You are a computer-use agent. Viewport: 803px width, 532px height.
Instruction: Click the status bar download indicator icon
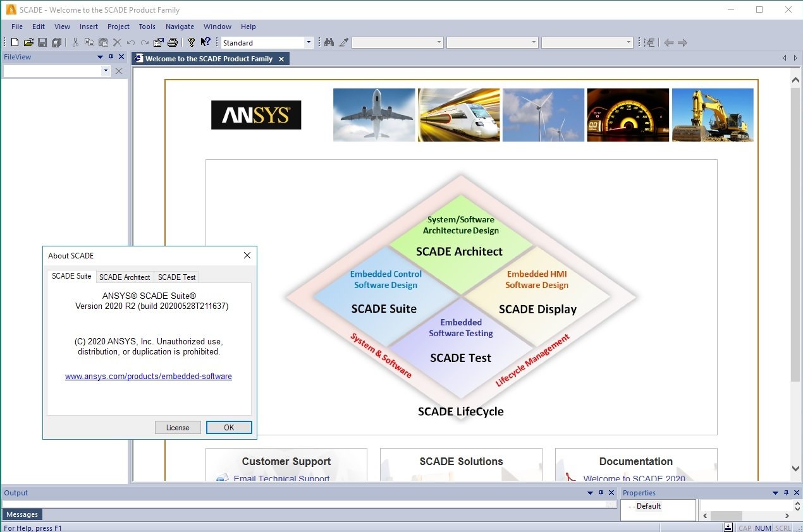tap(728, 528)
